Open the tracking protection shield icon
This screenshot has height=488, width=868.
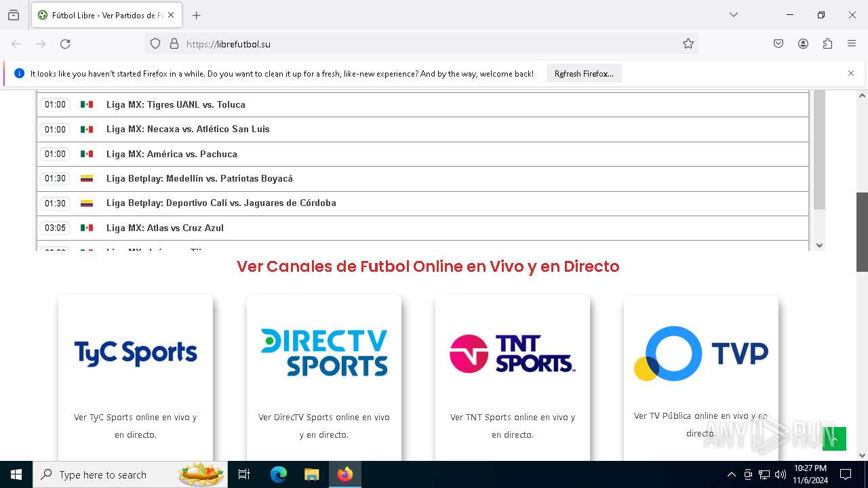[x=155, y=43]
